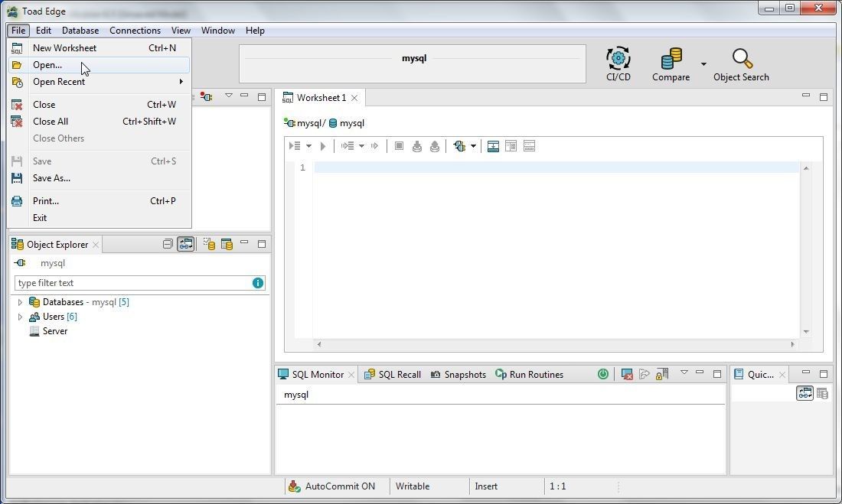Screen dimensions: 842x504
Task: Open the Edit menu
Action: pos(44,31)
